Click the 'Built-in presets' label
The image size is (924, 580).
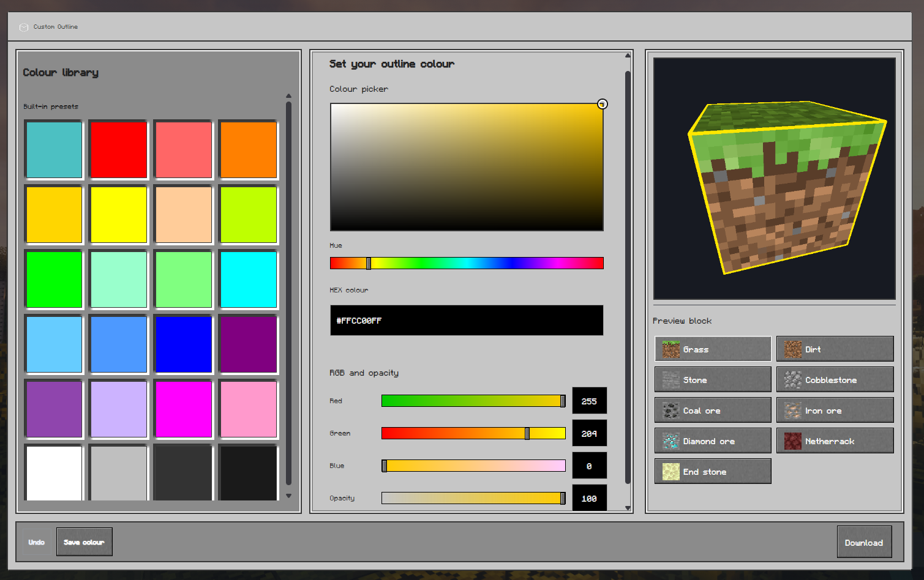point(51,106)
